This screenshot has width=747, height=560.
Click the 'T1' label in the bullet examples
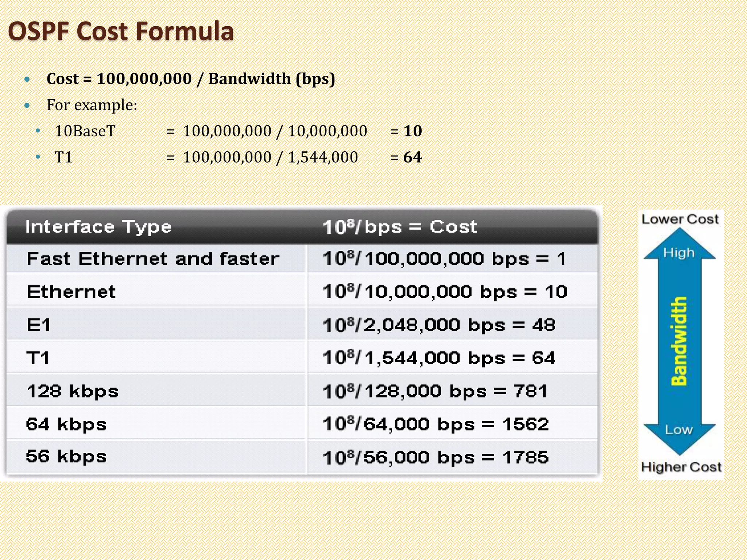point(63,157)
